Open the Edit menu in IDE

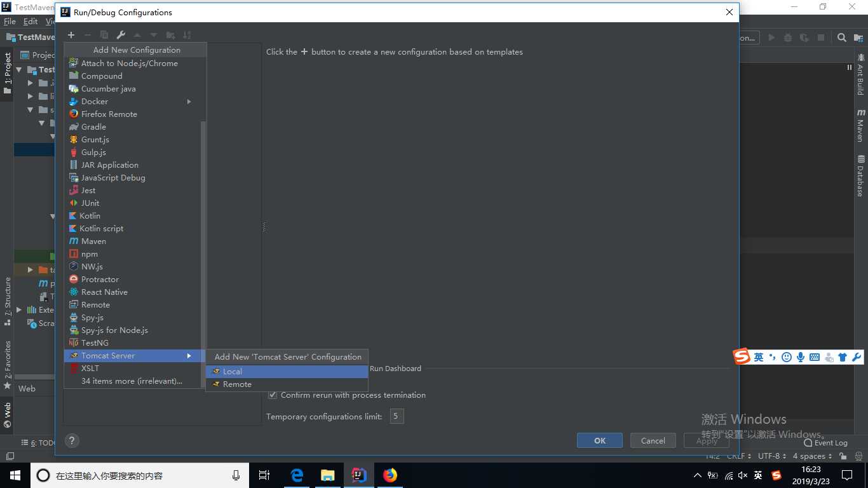click(31, 22)
